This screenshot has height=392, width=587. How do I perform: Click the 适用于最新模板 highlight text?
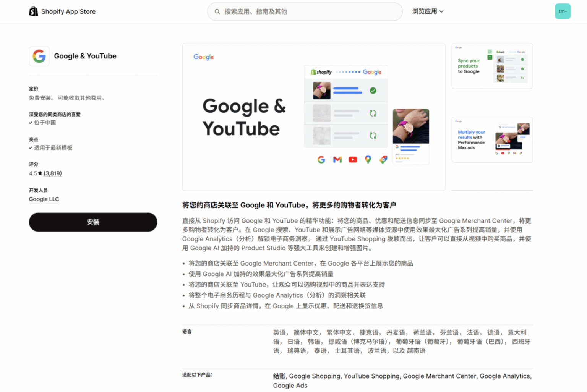click(x=53, y=148)
